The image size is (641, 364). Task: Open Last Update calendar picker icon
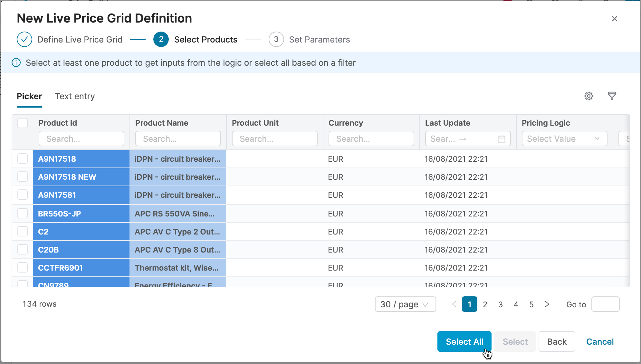click(x=501, y=139)
